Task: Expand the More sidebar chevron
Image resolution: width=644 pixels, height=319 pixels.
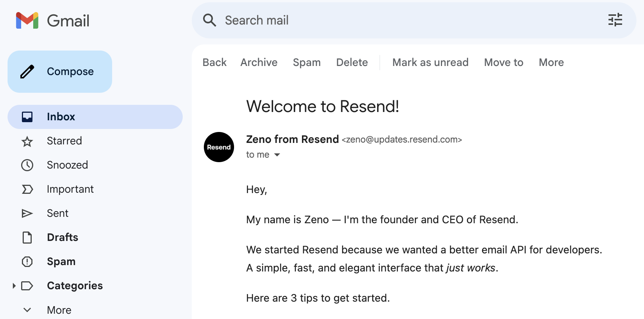Action: pos(27,310)
